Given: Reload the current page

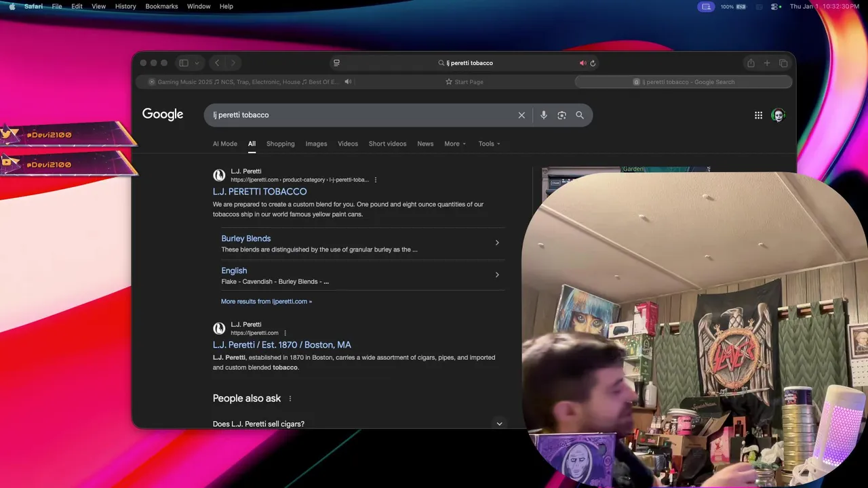Looking at the screenshot, I should 593,63.
